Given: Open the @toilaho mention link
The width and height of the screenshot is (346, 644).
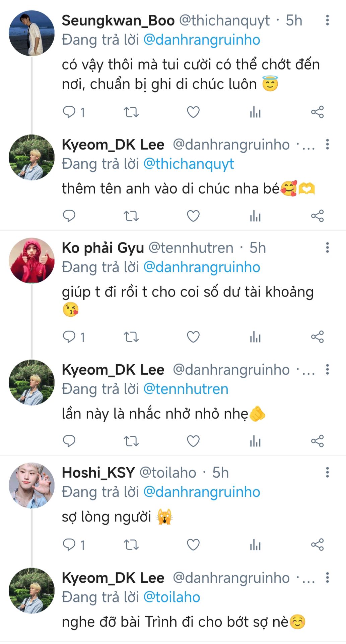Looking at the screenshot, I should point(172,597).
